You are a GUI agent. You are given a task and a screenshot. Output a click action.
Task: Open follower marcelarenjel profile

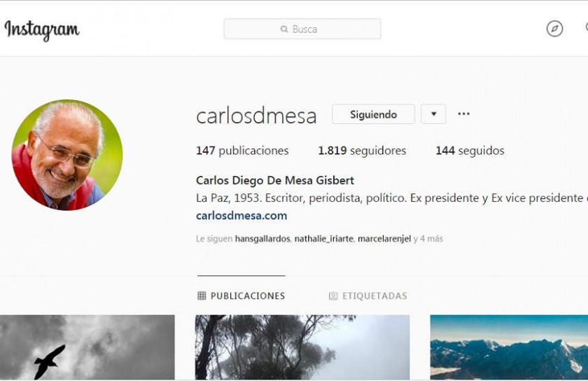click(384, 239)
